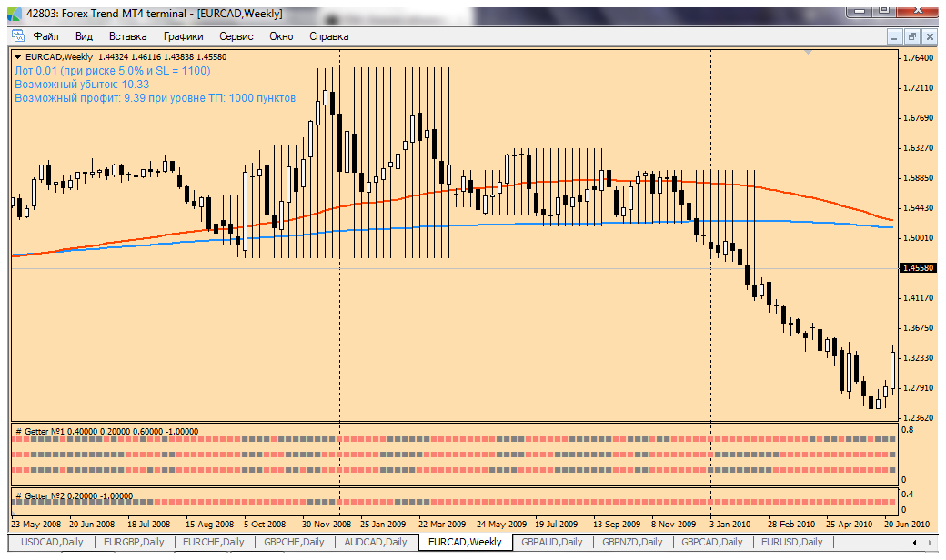946x560 pixels.
Task: Open the Вид menu
Action: pyautogui.click(x=84, y=36)
